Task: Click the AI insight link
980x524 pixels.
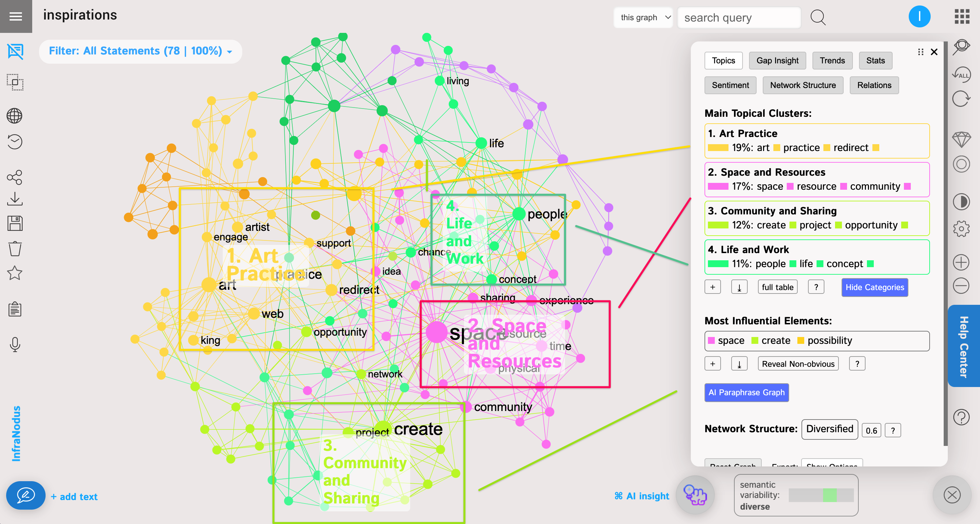Action: tap(642, 496)
